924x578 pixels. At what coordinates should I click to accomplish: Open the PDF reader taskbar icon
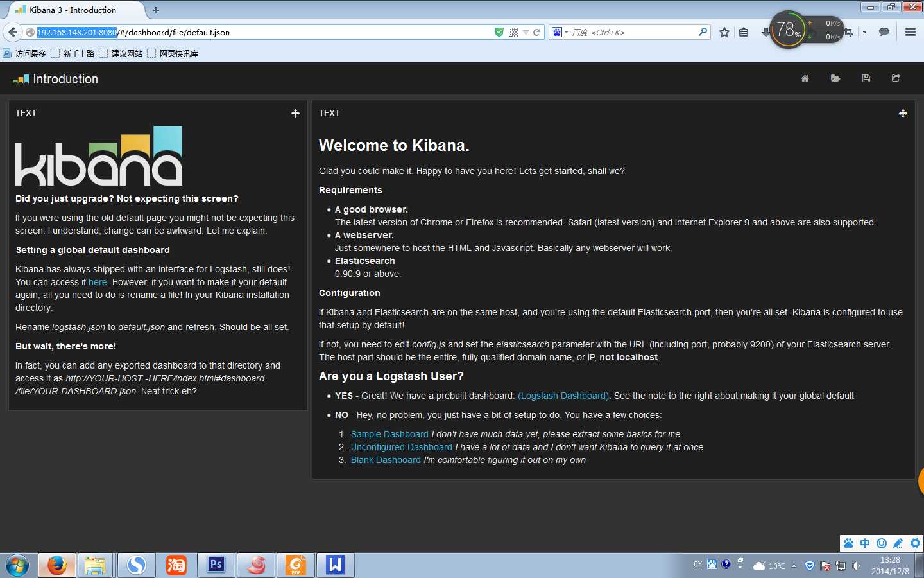[295, 565]
